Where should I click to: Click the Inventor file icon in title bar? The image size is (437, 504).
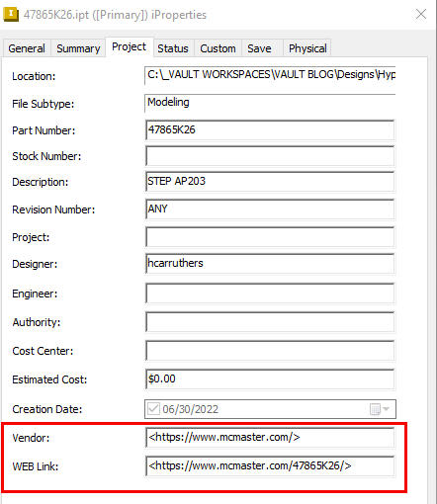(x=11, y=15)
